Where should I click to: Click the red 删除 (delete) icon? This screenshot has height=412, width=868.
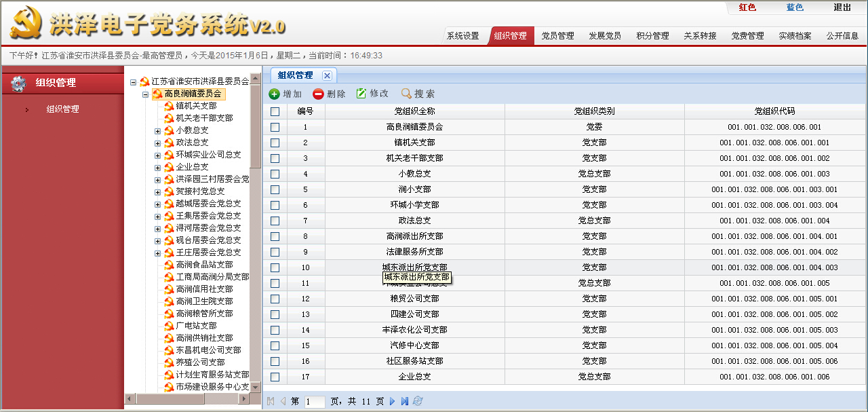click(x=318, y=94)
